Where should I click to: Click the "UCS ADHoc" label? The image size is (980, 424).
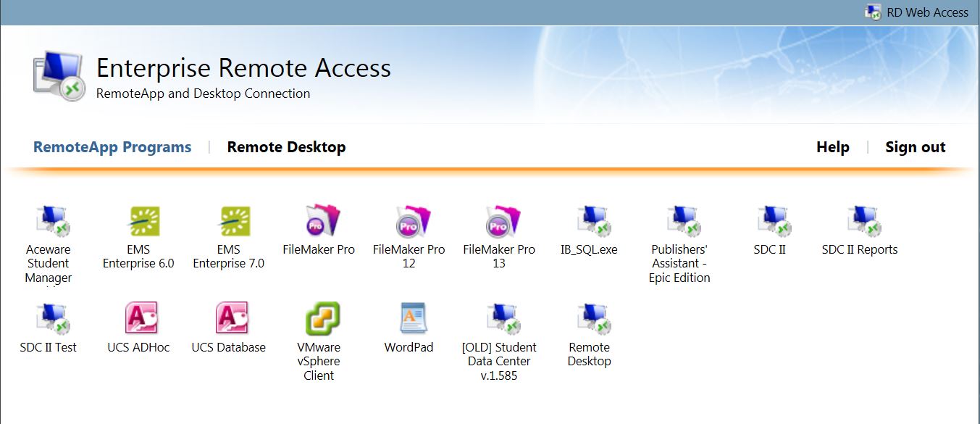(x=138, y=347)
